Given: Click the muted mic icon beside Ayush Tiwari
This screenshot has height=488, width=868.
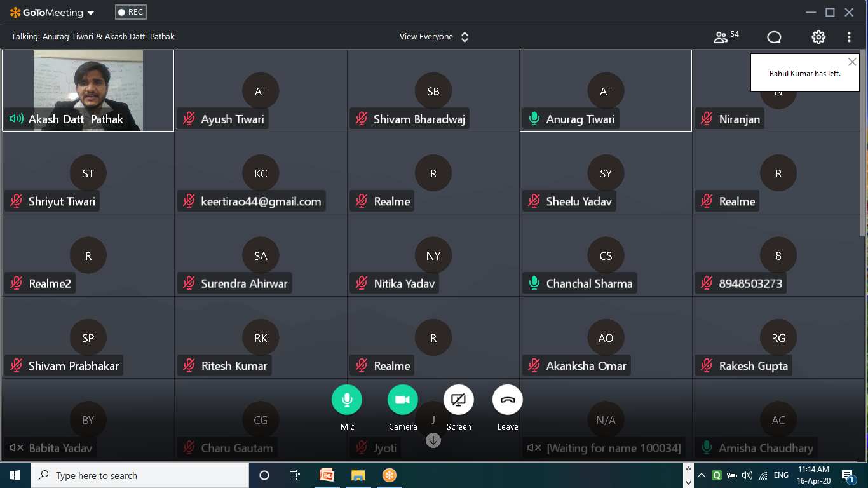Looking at the screenshot, I should pos(189,119).
